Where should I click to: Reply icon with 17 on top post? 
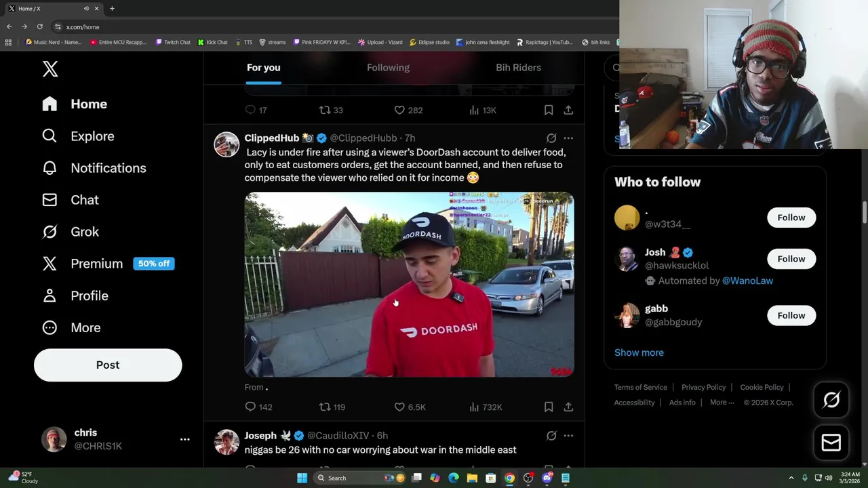pos(256,110)
